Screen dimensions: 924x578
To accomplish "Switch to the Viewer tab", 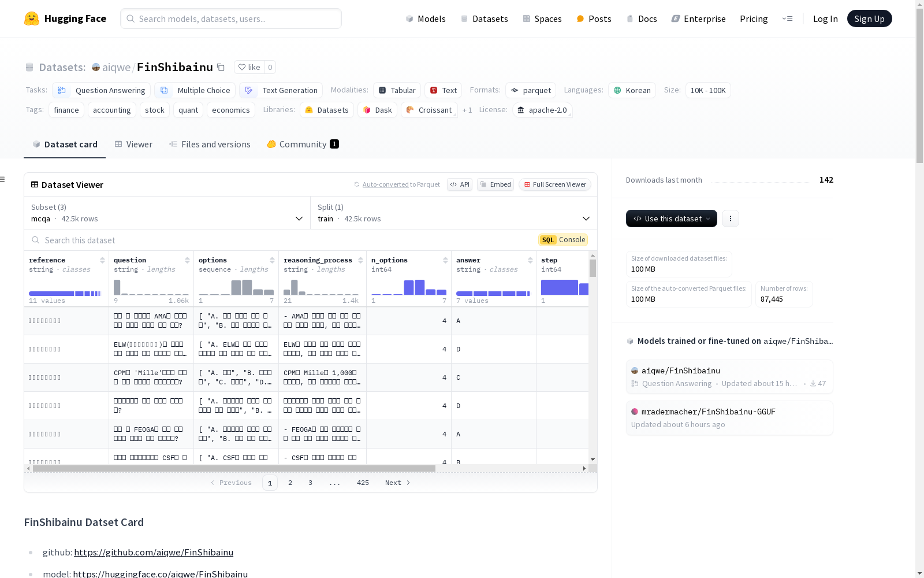I will (133, 144).
